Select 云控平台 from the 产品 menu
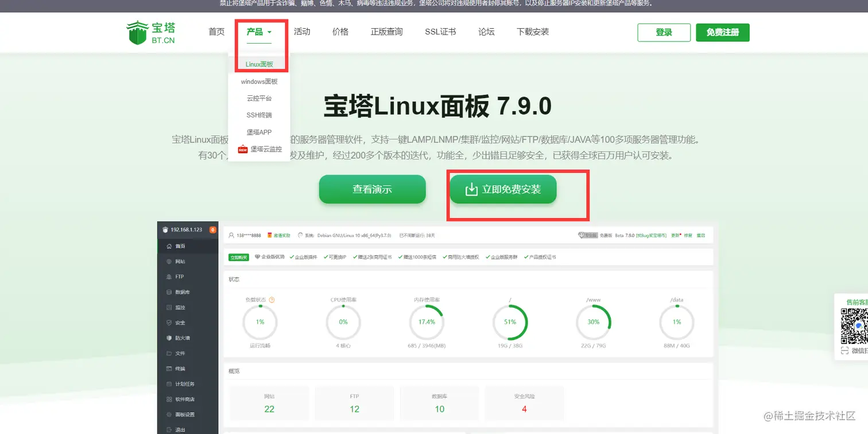 coord(259,98)
